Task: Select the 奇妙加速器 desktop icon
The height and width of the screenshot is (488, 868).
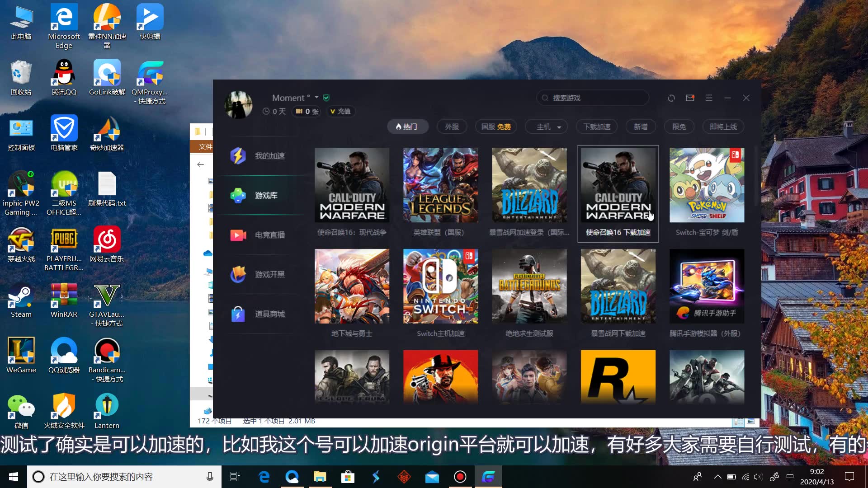Action: click(x=107, y=133)
